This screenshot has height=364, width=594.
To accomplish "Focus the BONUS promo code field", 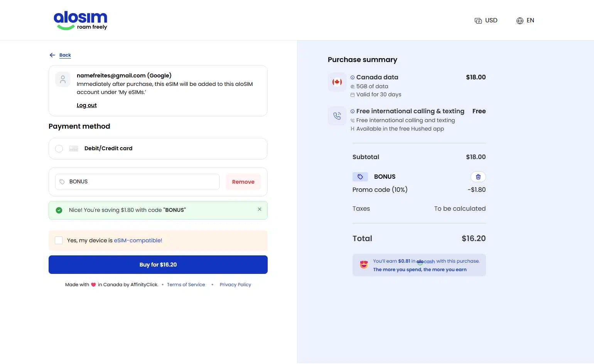I will point(137,182).
